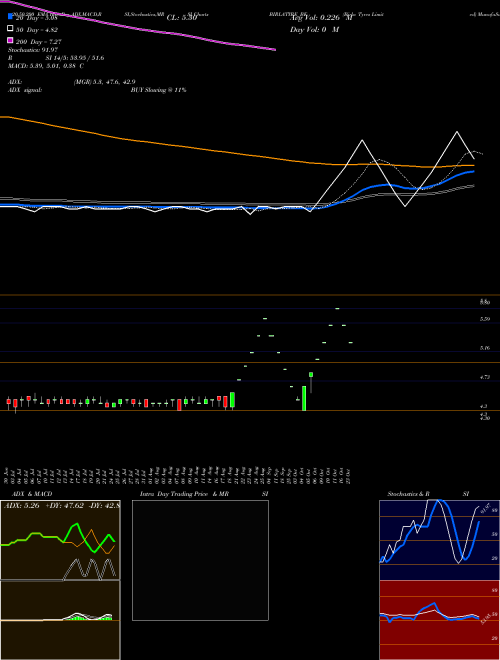The image size is (500, 660).
Task: Select the '200 Day = 7.27' legend text
Action: click(38, 41)
